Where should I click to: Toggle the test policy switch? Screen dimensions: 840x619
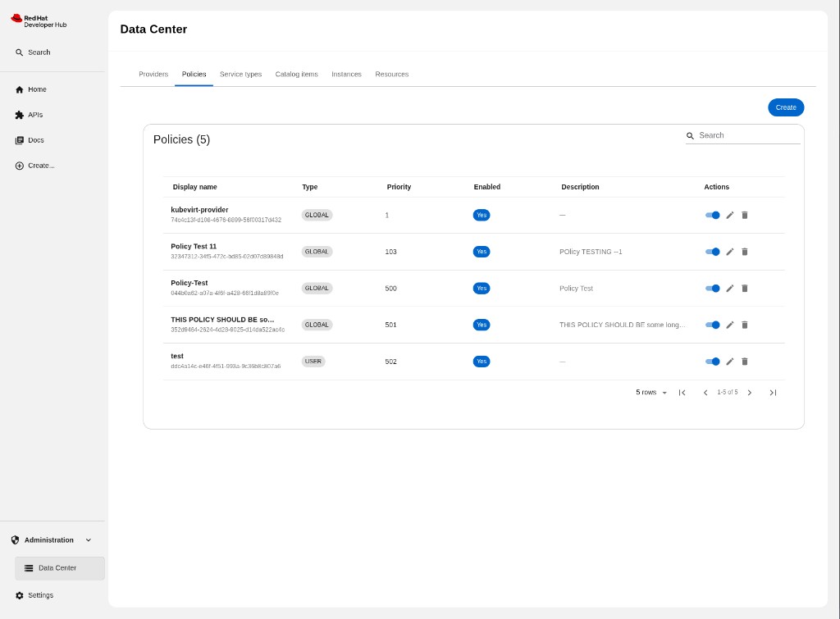[713, 362]
